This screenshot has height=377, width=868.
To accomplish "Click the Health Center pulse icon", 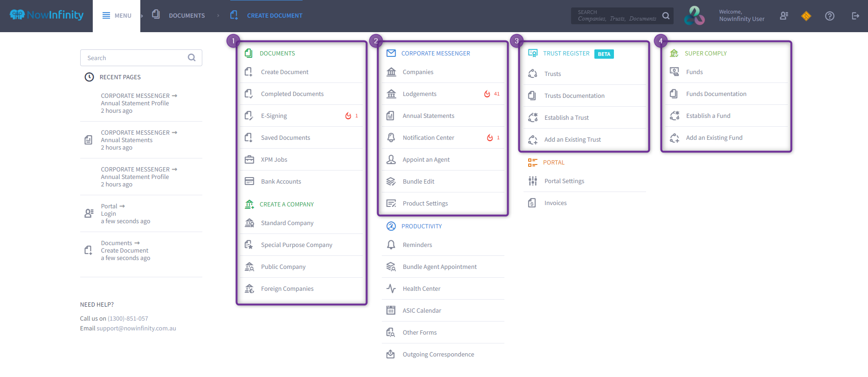I will click(391, 288).
